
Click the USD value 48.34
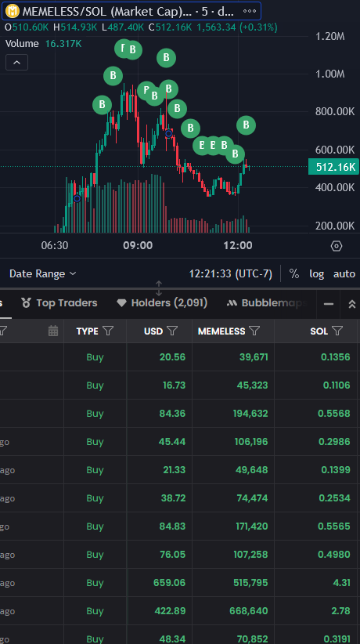(172, 639)
